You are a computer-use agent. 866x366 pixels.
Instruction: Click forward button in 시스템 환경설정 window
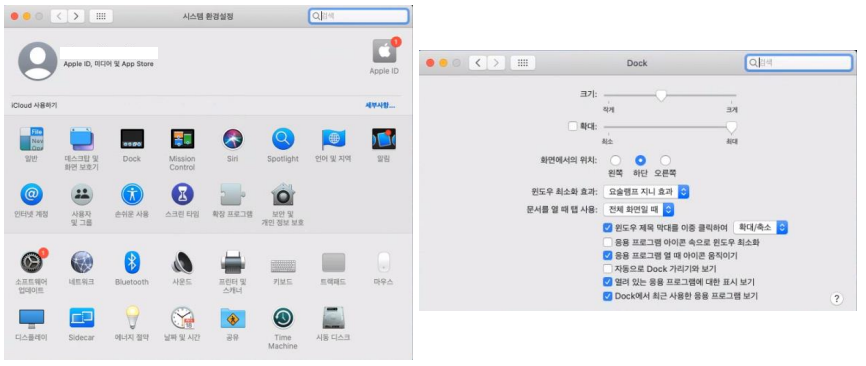pyautogui.click(x=76, y=16)
